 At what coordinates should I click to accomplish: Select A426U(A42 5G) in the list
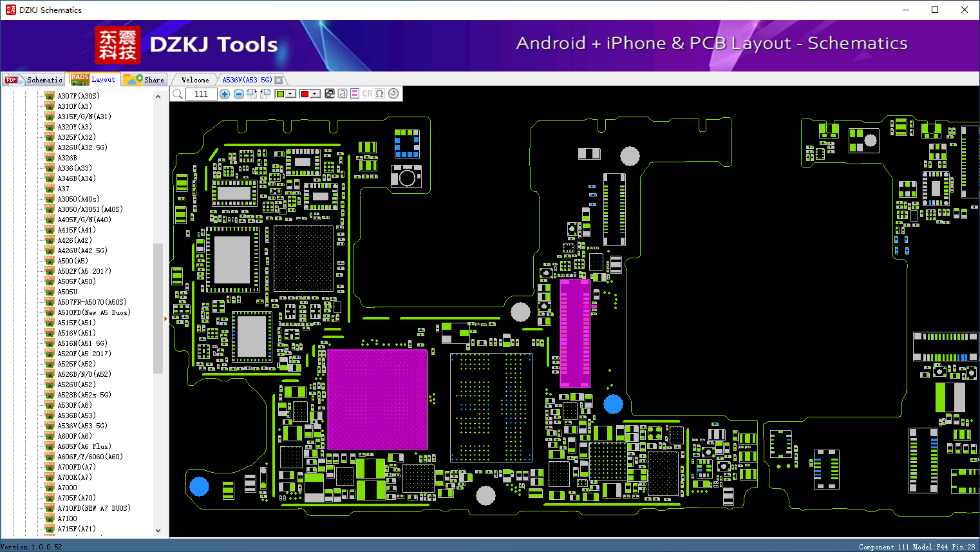[x=82, y=251]
